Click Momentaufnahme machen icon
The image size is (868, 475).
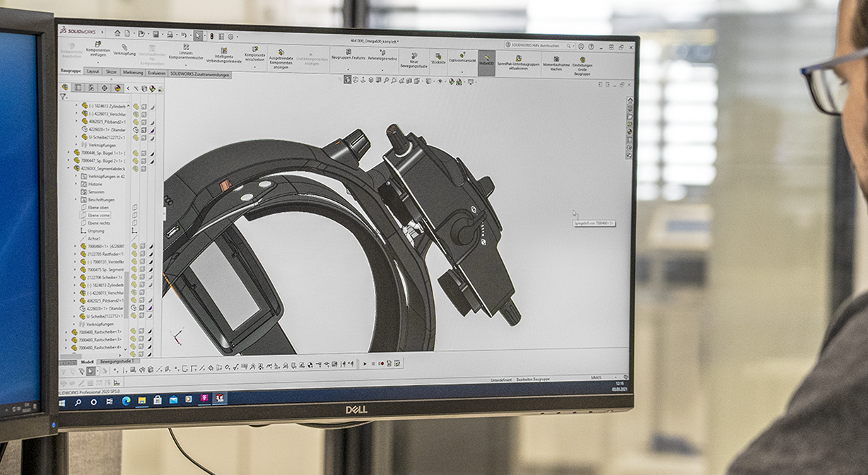pyautogui.click(x=556, y=64)
